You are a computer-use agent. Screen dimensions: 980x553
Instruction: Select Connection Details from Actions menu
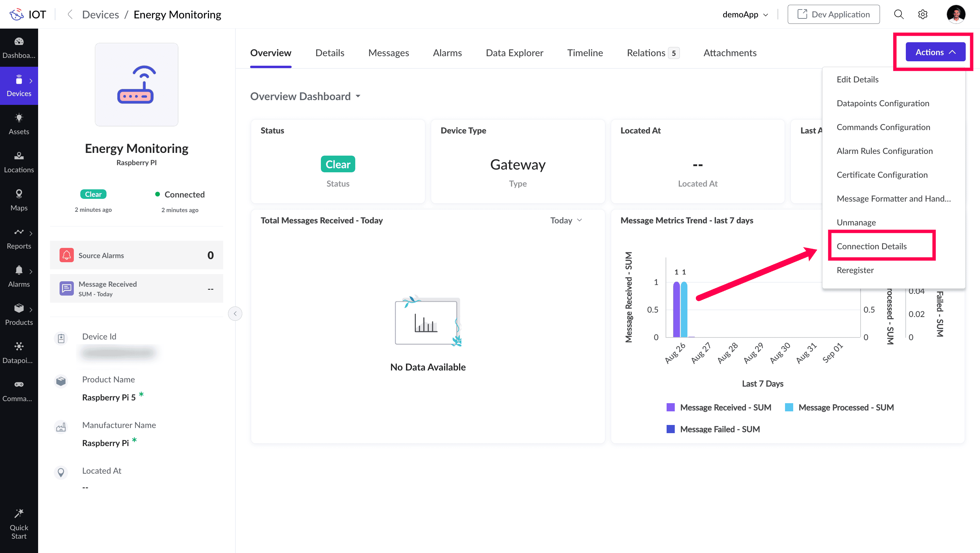click(871, 246)
